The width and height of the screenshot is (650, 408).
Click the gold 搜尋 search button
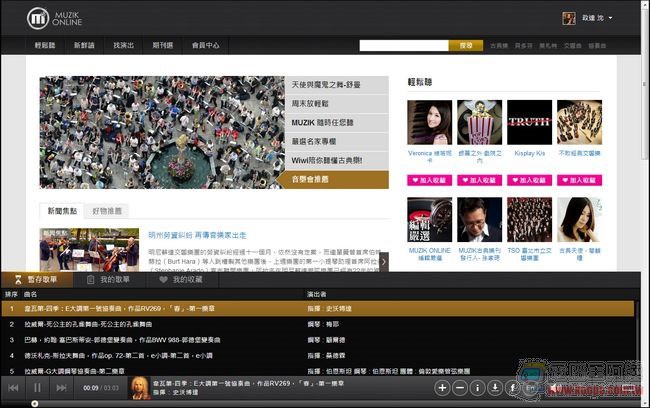[x=466, y=46]
